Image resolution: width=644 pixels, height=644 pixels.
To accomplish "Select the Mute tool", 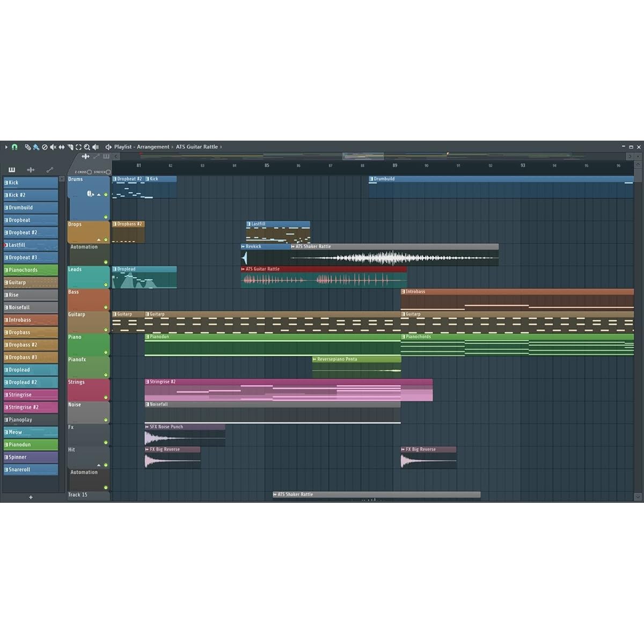I will 53,147.
